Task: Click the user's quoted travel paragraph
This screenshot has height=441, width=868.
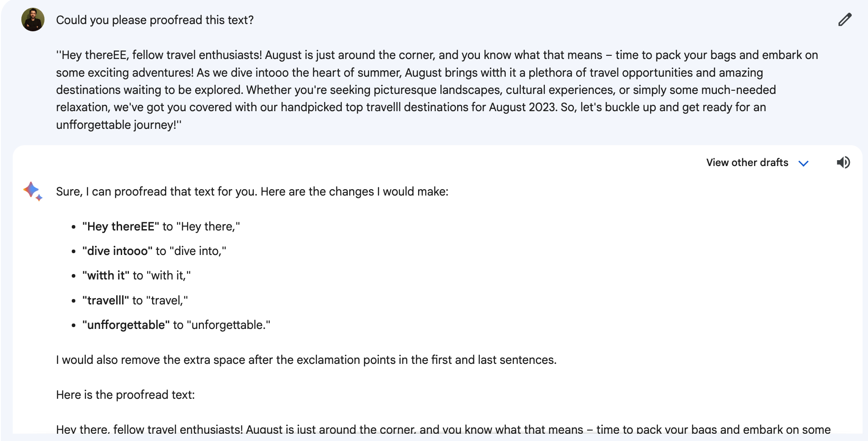Action: [437, 90]
